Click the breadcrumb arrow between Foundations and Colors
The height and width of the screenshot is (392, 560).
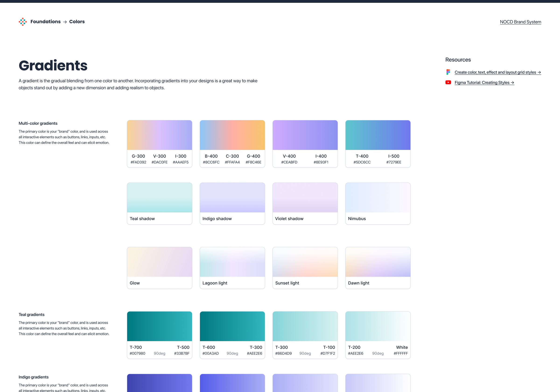pos(65,22)
